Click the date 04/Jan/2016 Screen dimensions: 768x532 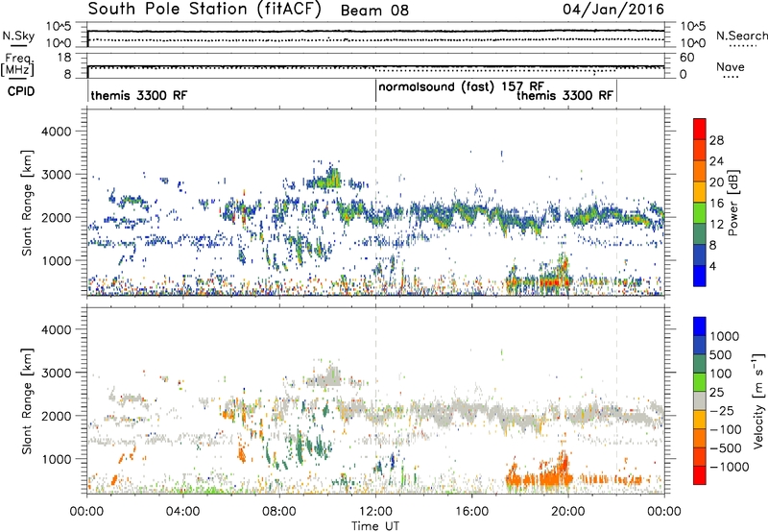coord(613,10)
